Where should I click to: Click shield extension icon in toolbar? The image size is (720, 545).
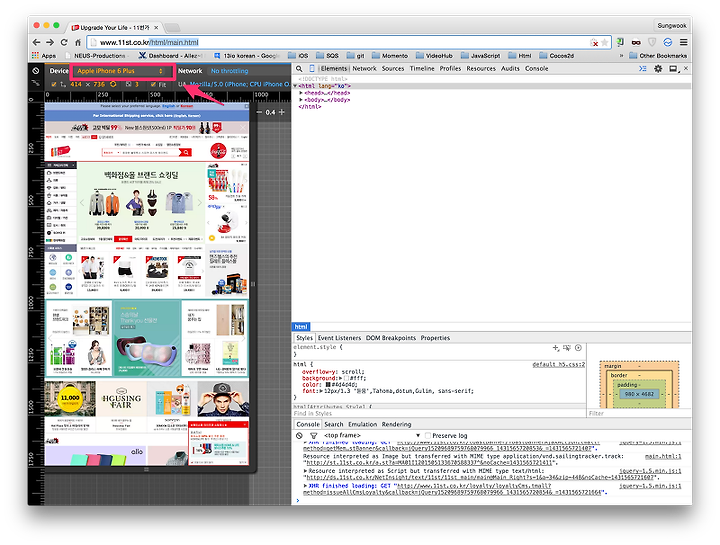coord(652,42)
